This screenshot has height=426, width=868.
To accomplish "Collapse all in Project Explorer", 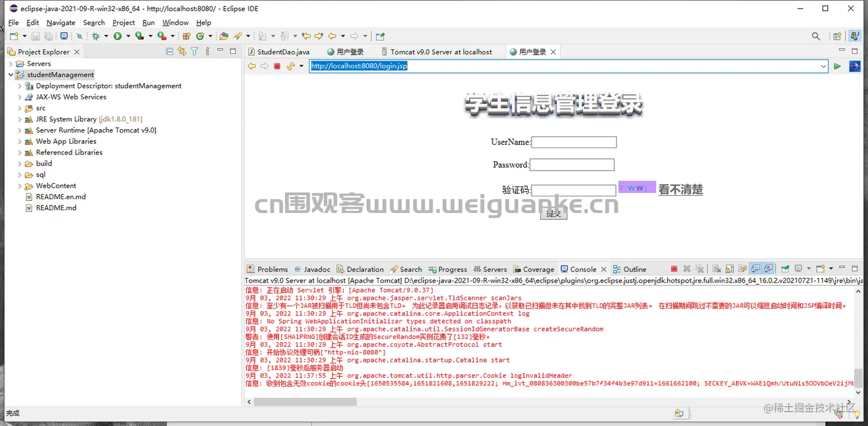I will (x=169, y=51).
